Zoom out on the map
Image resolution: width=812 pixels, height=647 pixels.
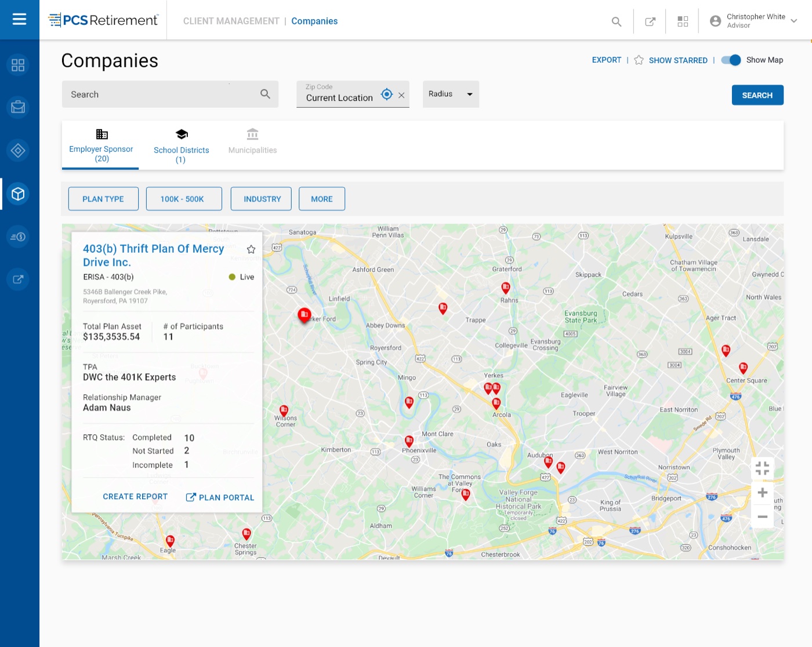pyautogui.click(x=763, y=517)
